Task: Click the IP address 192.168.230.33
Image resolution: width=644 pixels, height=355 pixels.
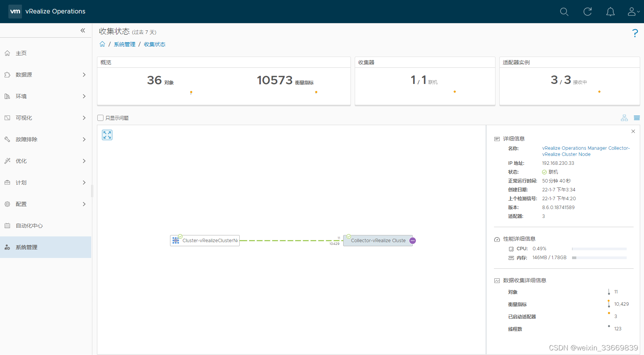Action: coord(558,163)
